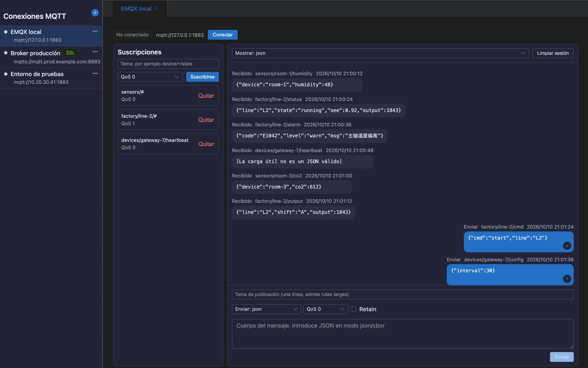588x368 pixels.
Task: Open publish QoS 0 dropdown
Action: point(326,309)
